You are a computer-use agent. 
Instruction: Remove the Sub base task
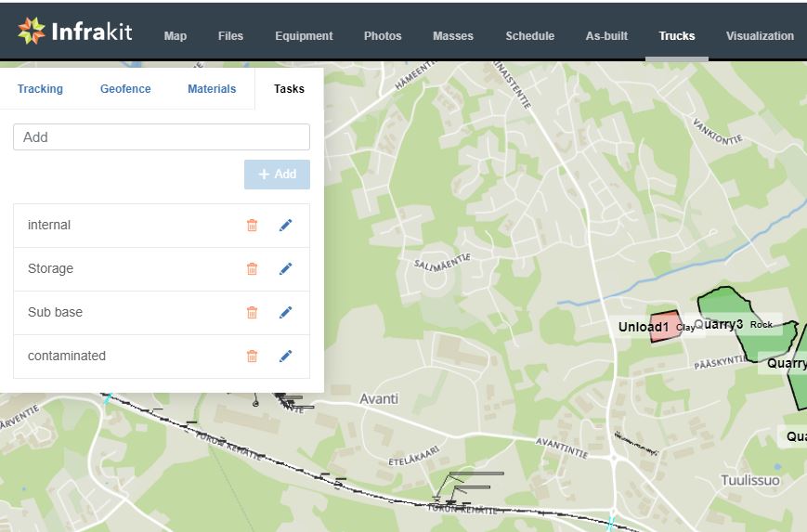[253, 312]
